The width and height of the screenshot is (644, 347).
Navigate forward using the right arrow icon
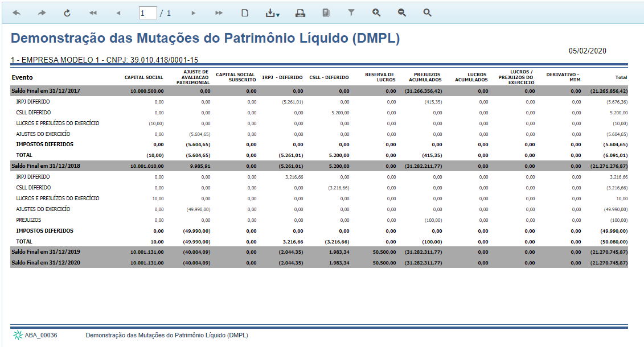tap(40, 12)
